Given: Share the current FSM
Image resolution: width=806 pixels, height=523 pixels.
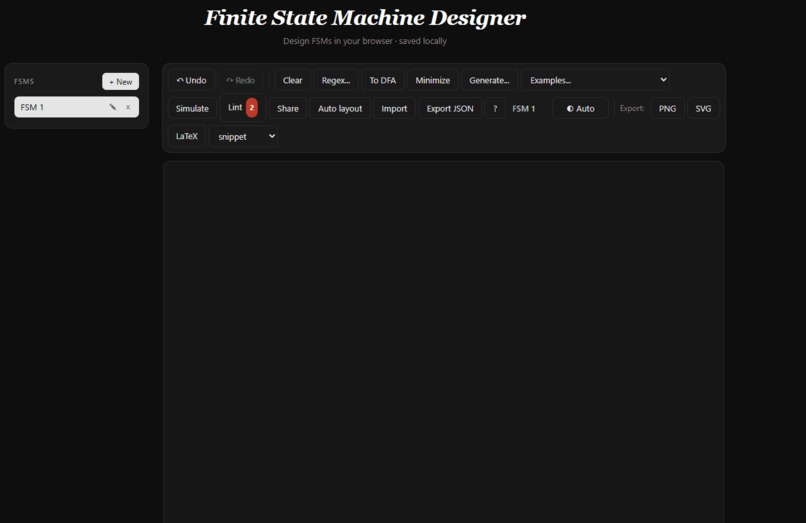Looking at the screenshot, I should point(288,109).
